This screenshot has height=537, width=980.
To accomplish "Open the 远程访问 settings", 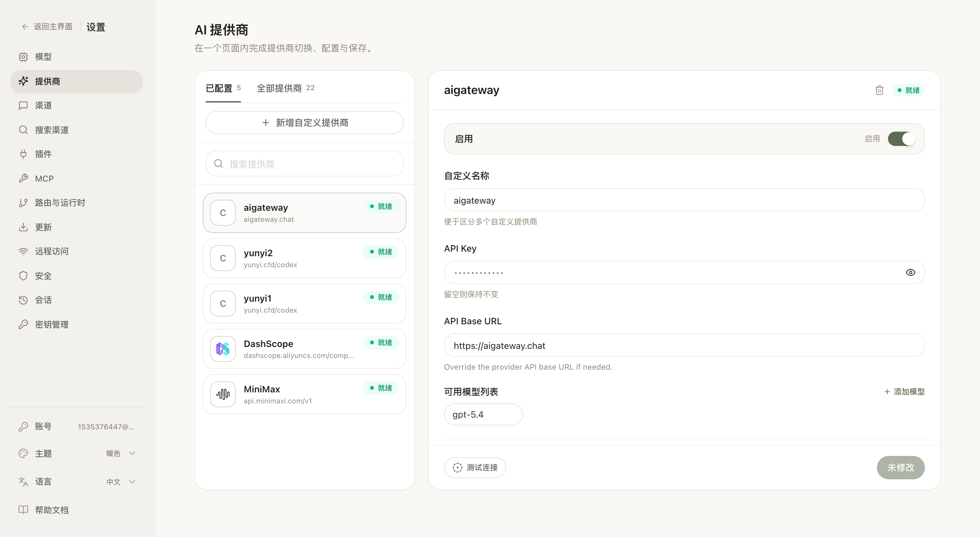I will (51, 251).
